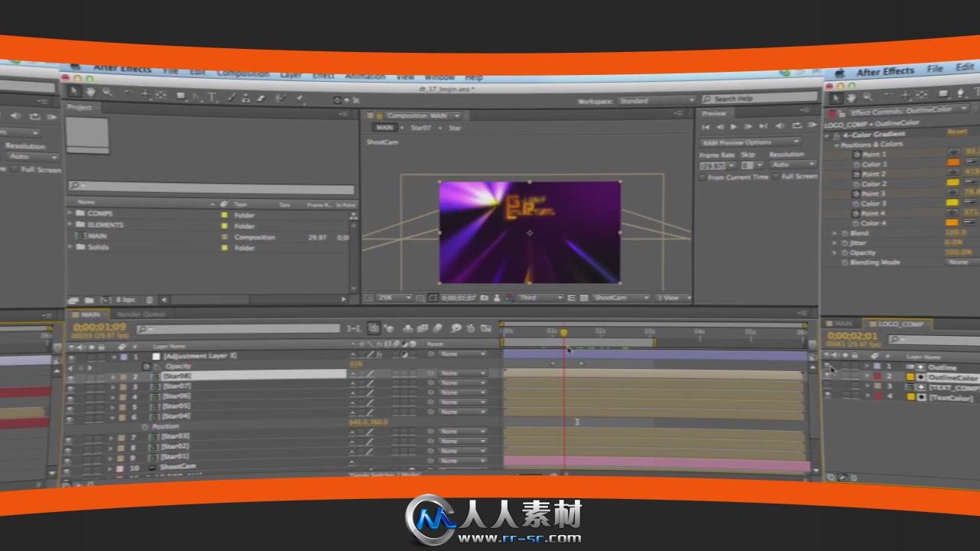Enable motion blur switch atop timeline

pyautogui.click(x=437, y=328)
